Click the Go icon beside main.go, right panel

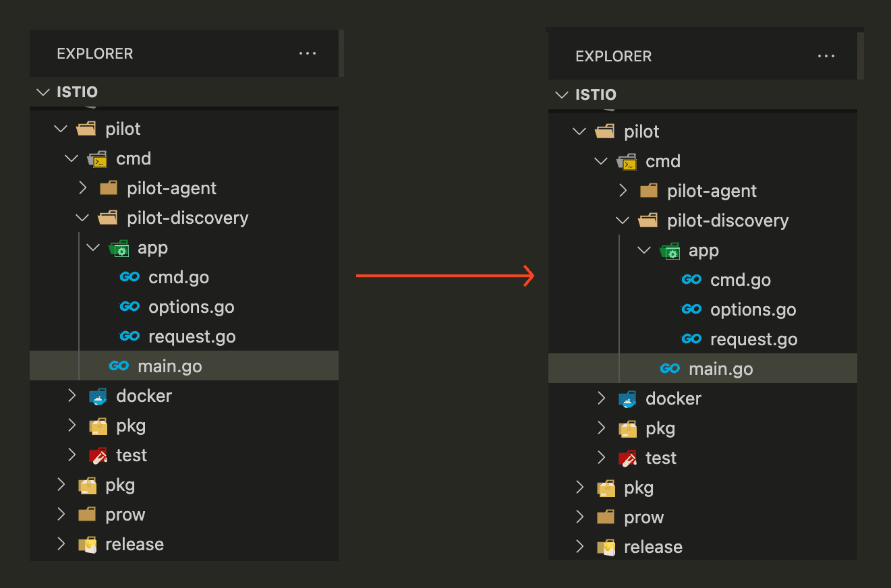(x=670, y=369)
